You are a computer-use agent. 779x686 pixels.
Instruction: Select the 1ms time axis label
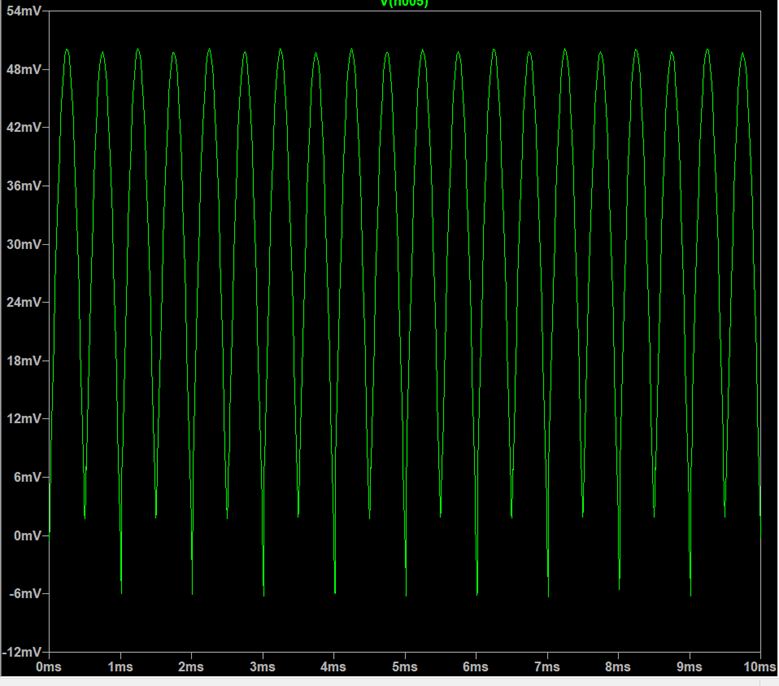(120, 667)
